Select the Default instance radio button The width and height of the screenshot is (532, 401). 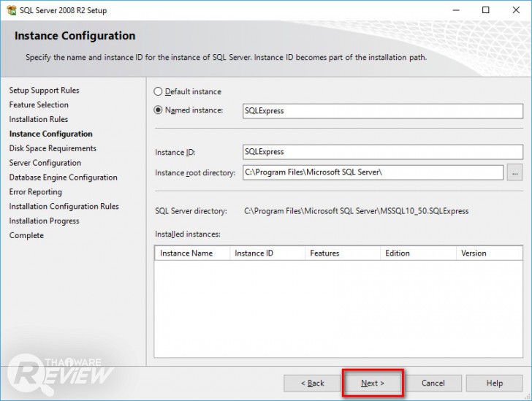pyautogui.click(x=158, y=91)
